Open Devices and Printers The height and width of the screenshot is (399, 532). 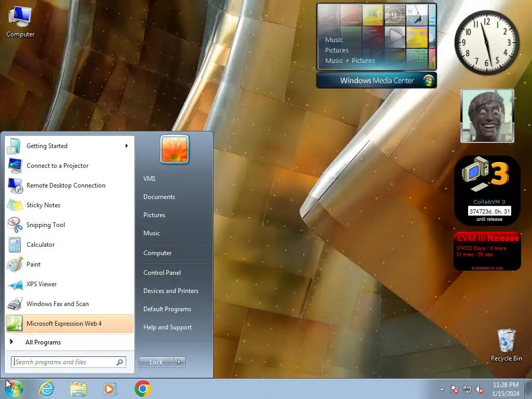tap(170, 291)
